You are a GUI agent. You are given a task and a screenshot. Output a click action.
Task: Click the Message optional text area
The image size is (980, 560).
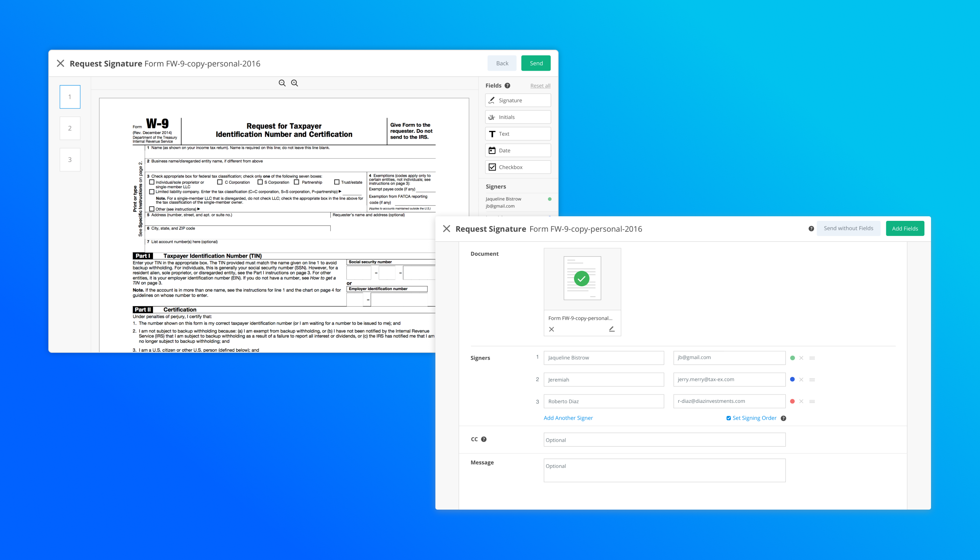pos(665,470)
